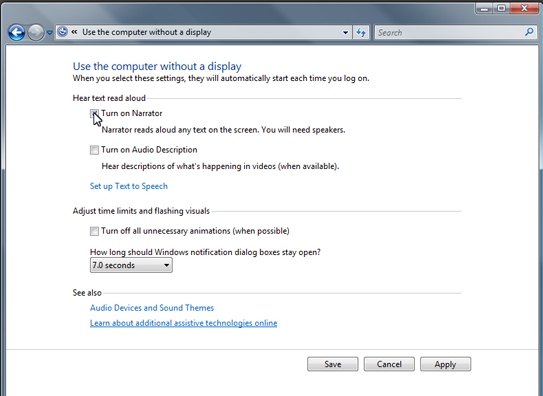Toggle the Turn on Narrator checkbox
Viewport: 543px width, 396px height.
click(94, 114)
